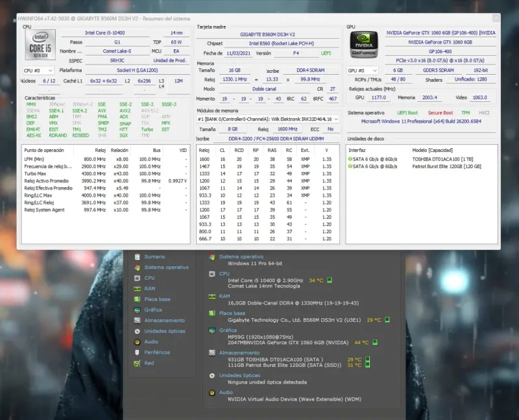This screenshot has height=420, width=519.
Task: Click the Gráfica monitor icon in sidebar
Action: [x=137, y=310]
